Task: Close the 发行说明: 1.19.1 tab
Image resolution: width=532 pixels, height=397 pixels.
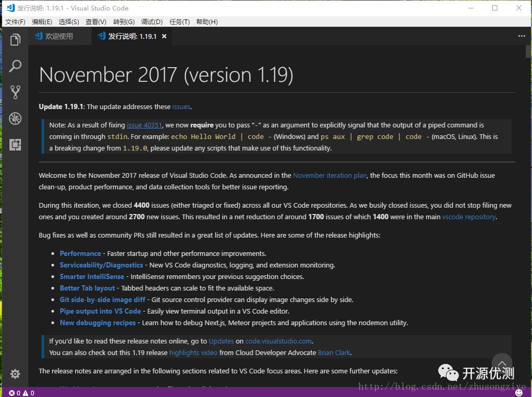Action: click(x=164, y=36)
